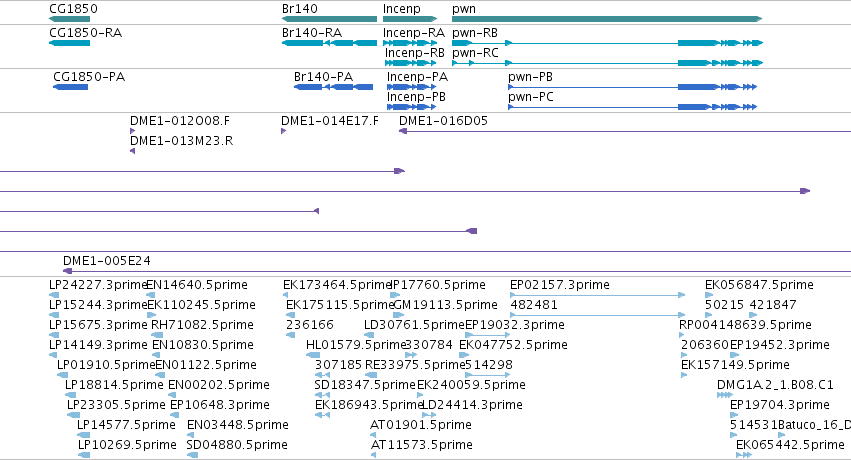Select EST label EN14640.5prime
Screen dimensions: 851x460
coord(197,284)
